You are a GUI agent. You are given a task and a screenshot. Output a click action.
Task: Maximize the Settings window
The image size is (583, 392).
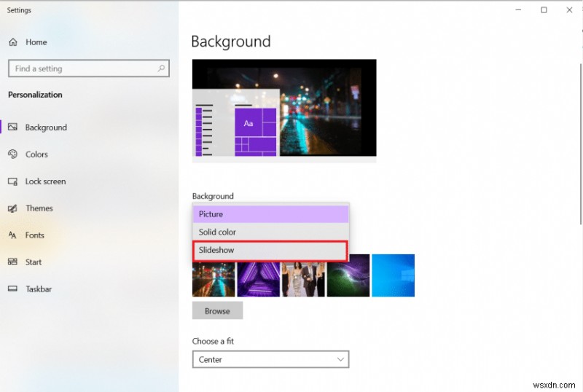(544, 10)
